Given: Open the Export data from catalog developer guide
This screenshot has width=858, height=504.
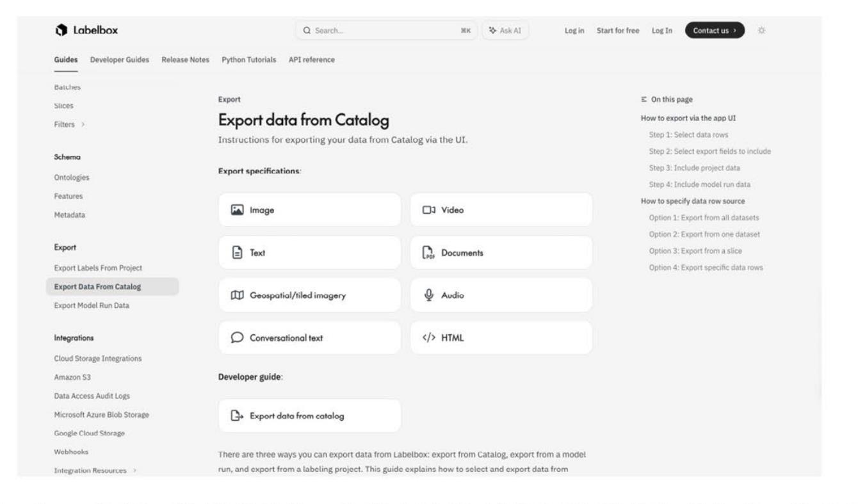Looking at the screenshot, I should (x=310, y=416).
